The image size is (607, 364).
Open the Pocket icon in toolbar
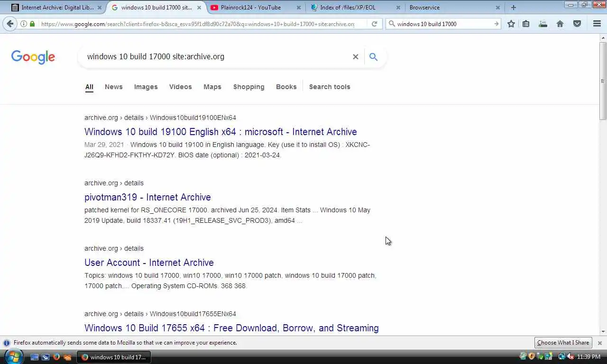(577, 24)
